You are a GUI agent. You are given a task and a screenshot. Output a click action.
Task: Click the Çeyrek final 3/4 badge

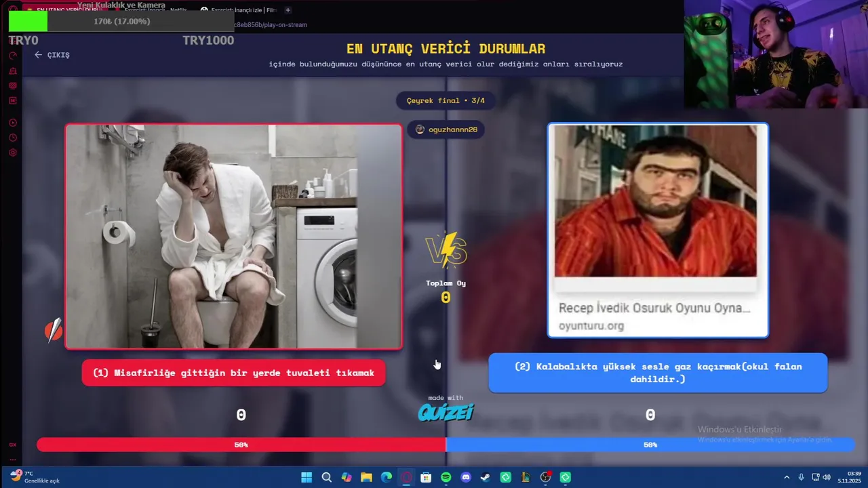446,100
